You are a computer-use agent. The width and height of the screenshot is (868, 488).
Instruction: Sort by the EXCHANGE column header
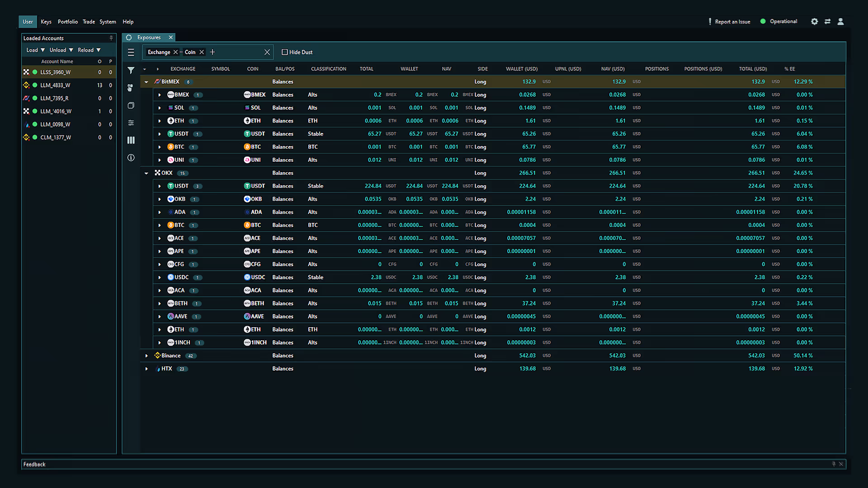[183, 69]
